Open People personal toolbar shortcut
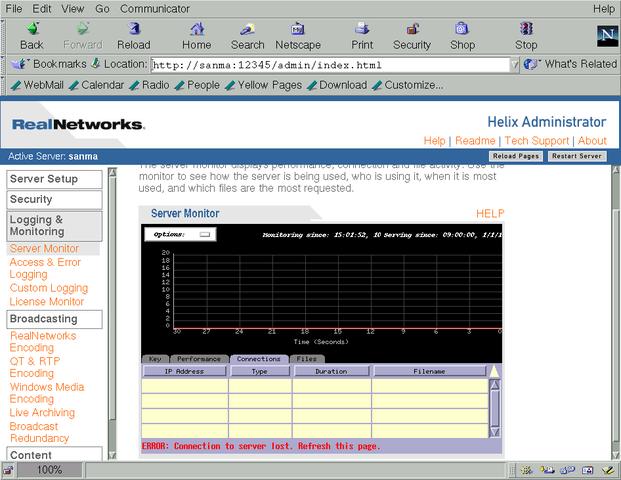This screenshot has height=480, width=621. [x=197, y=85]
